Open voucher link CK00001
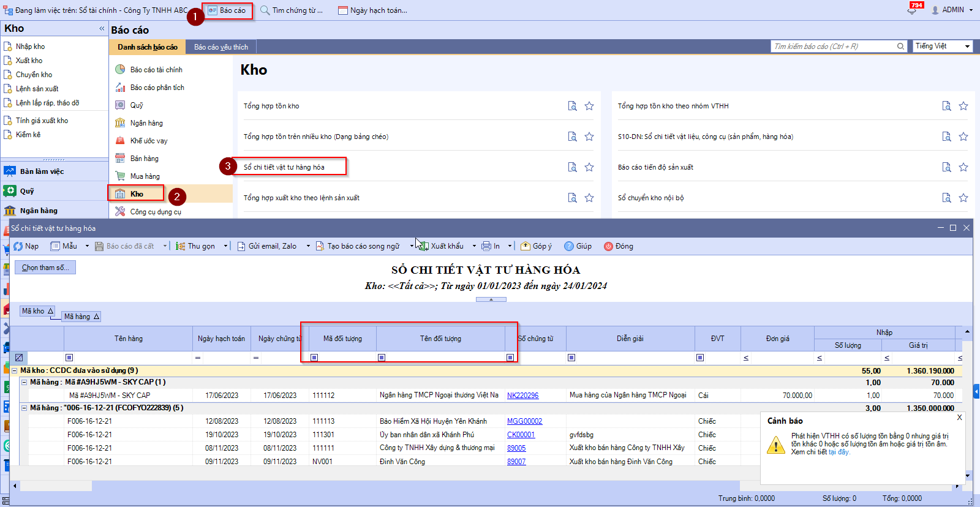 pos(521,435)
